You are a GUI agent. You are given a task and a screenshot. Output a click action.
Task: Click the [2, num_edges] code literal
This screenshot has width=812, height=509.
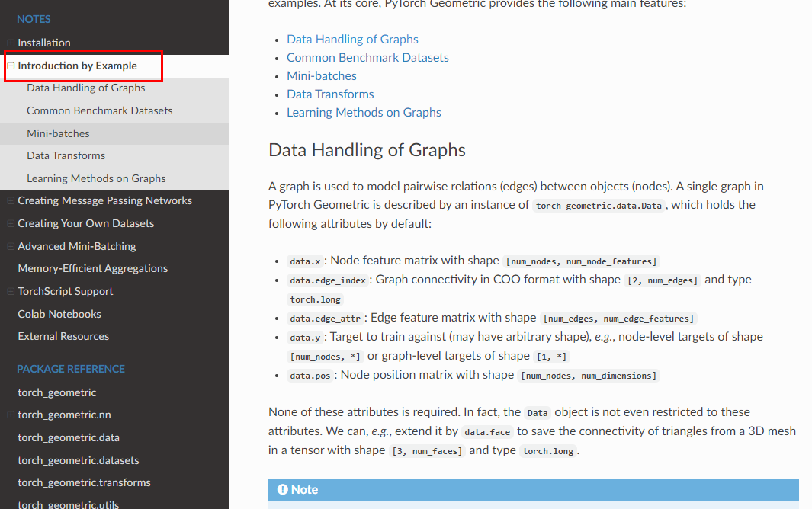pyautogui.click(x=663, y=280)
